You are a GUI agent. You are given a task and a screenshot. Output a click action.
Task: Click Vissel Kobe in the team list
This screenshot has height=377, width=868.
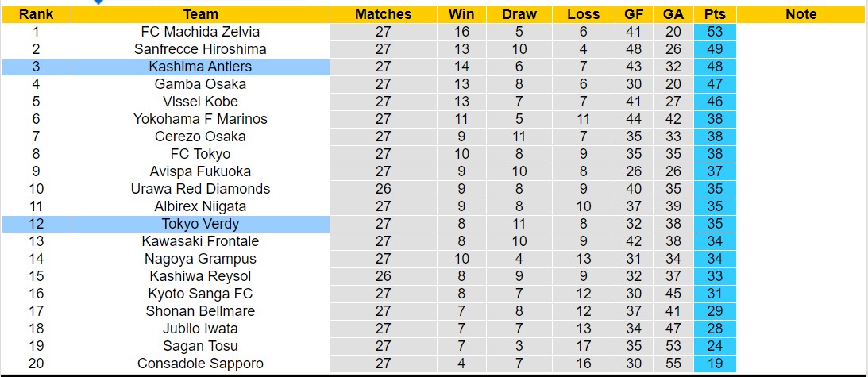[200, 102]
